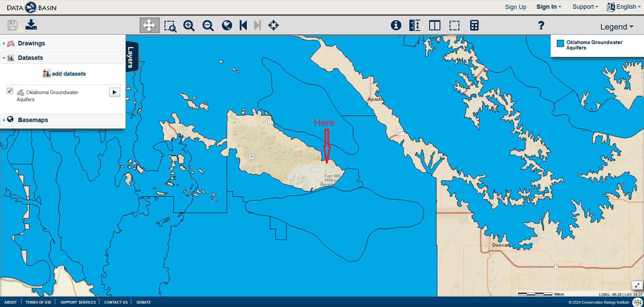Click the Datasets chart icon
This screenshot has width=644, height=307.
tap(11, 58)
